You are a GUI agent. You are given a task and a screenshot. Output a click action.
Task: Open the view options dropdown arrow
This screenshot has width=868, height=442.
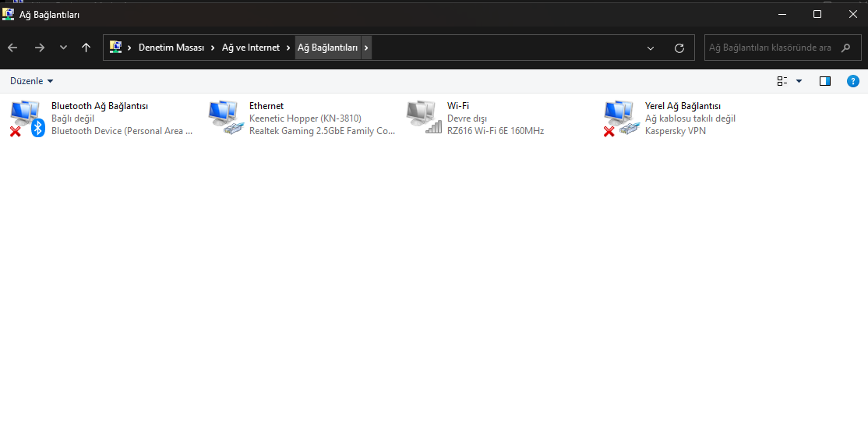(x=799, y=81)
